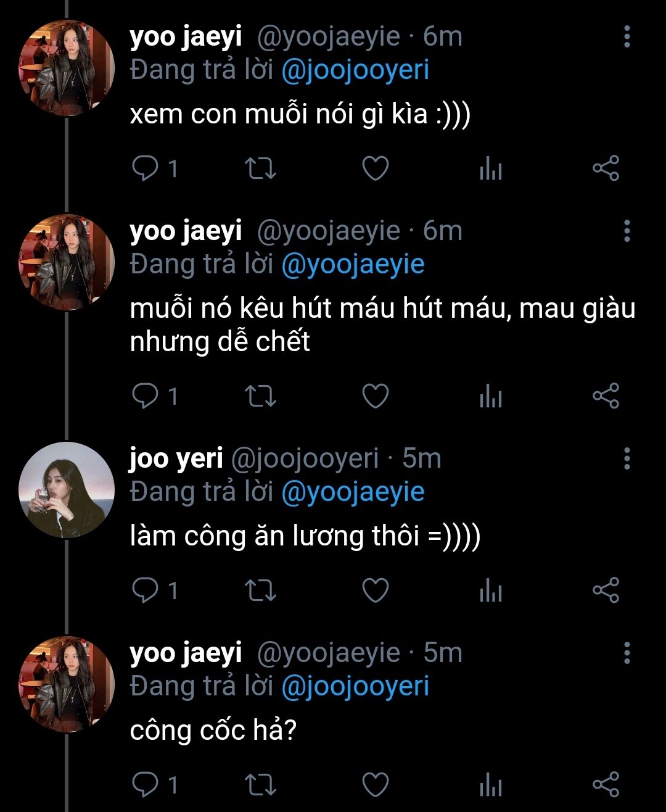Like joo yeri's "làm công ăn lương thôi" tweet

[375, 590]
